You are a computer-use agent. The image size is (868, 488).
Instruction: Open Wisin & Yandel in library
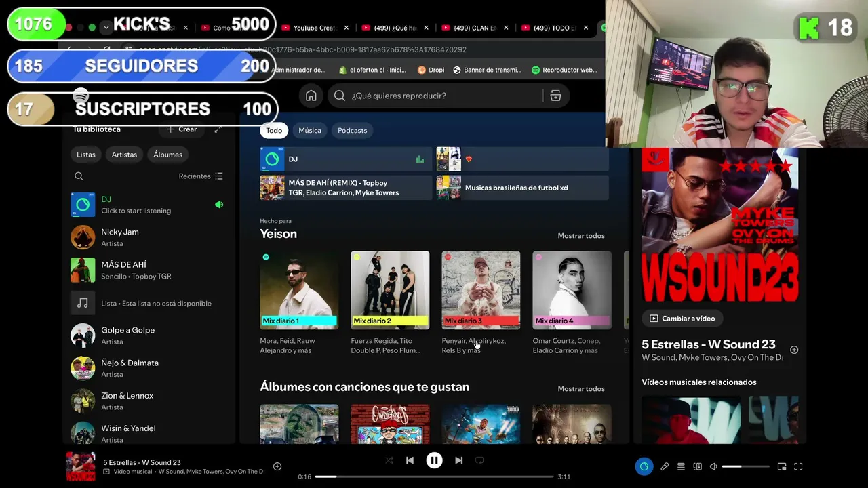tap(149, 434)
